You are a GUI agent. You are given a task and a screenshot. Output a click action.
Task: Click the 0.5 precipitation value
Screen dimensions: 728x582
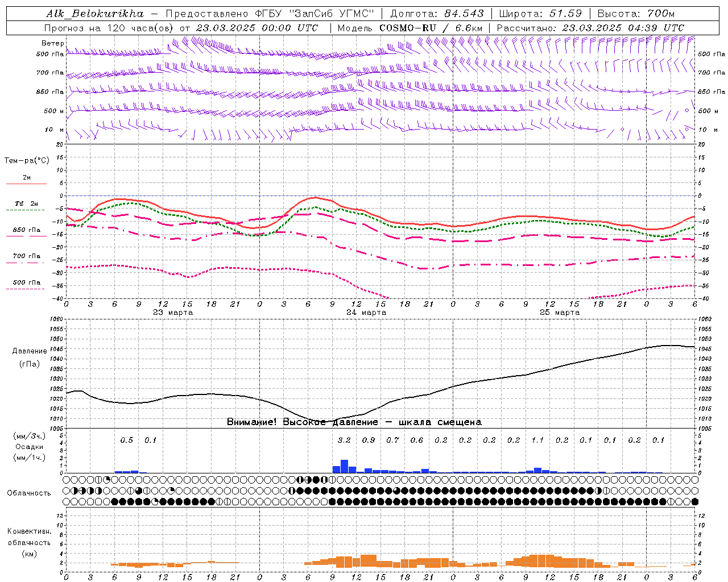pos(127,440)
